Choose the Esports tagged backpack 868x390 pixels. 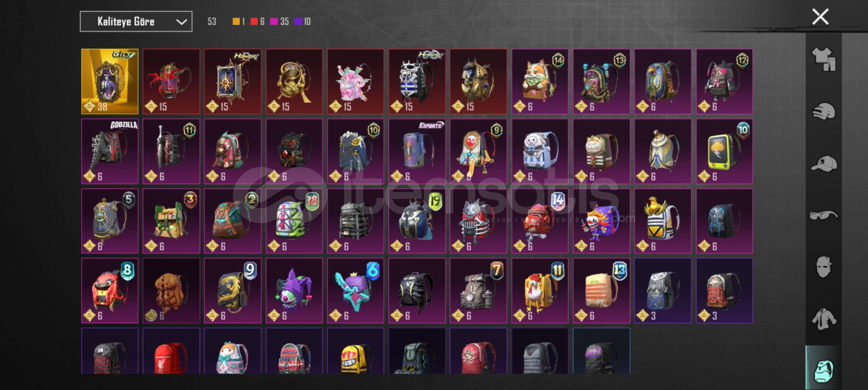(417, 151)
